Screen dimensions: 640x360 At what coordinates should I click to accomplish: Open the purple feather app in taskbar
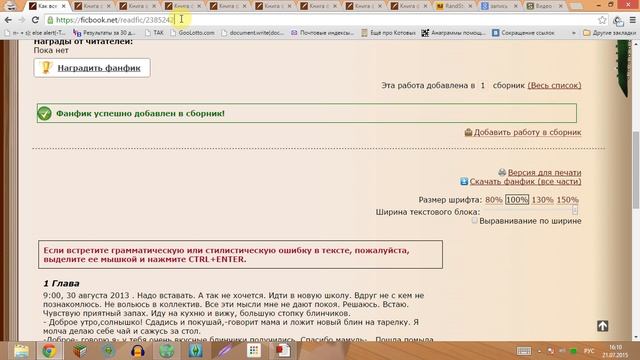pyautogui.click(x=224, y=351)
